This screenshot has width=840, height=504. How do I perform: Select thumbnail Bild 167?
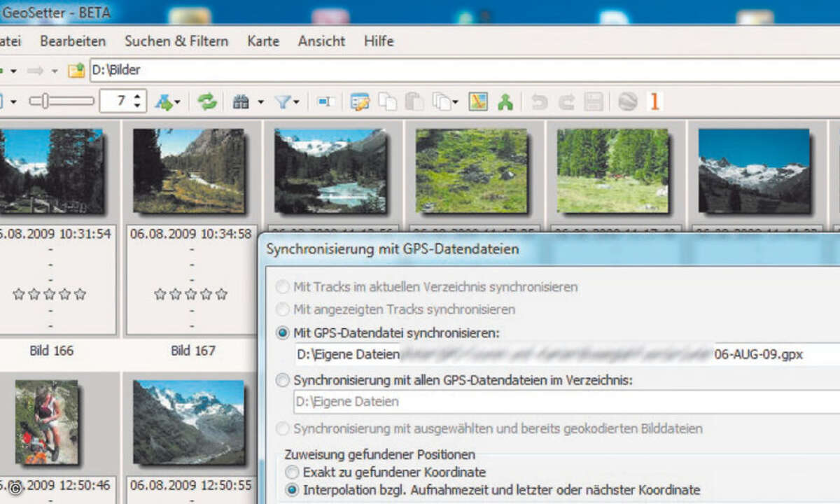[188, 171]
